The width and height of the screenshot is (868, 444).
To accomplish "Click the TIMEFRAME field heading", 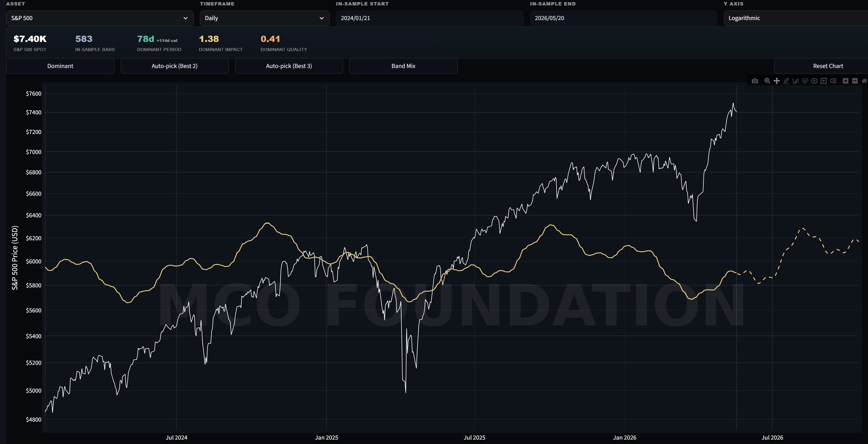I will pyautogui.click(x=217, y=4).
